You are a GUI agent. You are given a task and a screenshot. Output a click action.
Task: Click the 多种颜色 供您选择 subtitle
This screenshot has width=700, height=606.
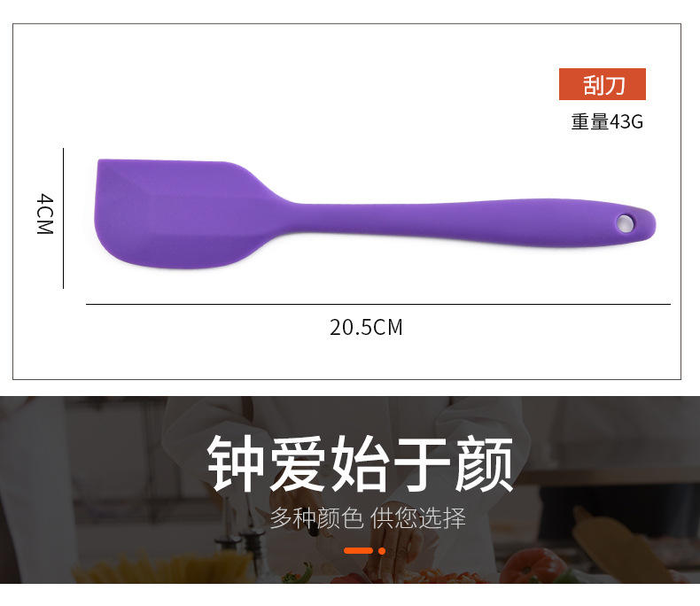tap(368, 517)
